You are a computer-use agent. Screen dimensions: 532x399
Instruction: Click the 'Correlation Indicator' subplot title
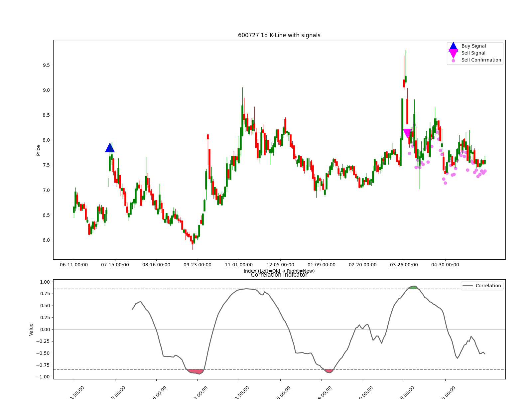coord(279,275)
